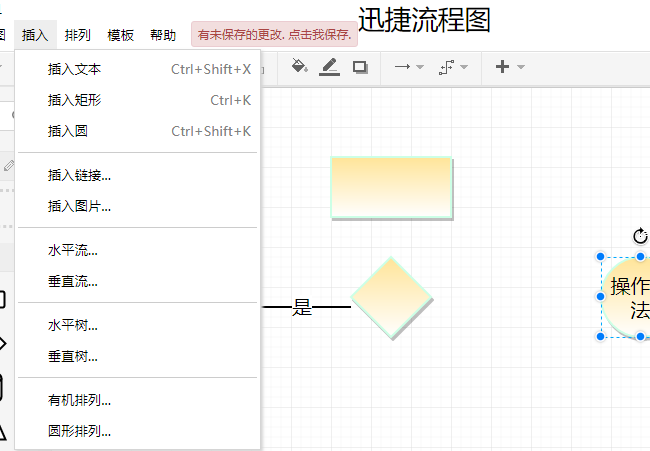
Task: Choose 插入图片... menu entry
Action: point(138,206)
